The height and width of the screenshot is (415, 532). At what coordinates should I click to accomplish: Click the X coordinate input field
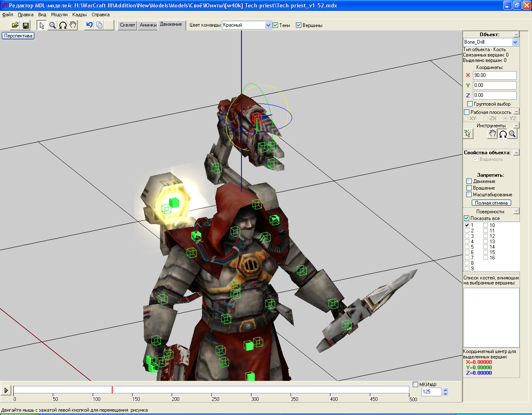pos(495,75)
